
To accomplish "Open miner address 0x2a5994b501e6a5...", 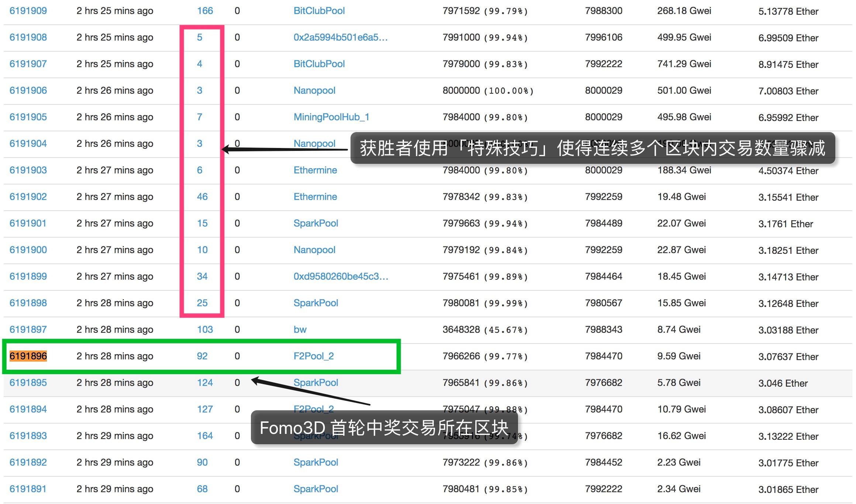I will coord(341,37).
